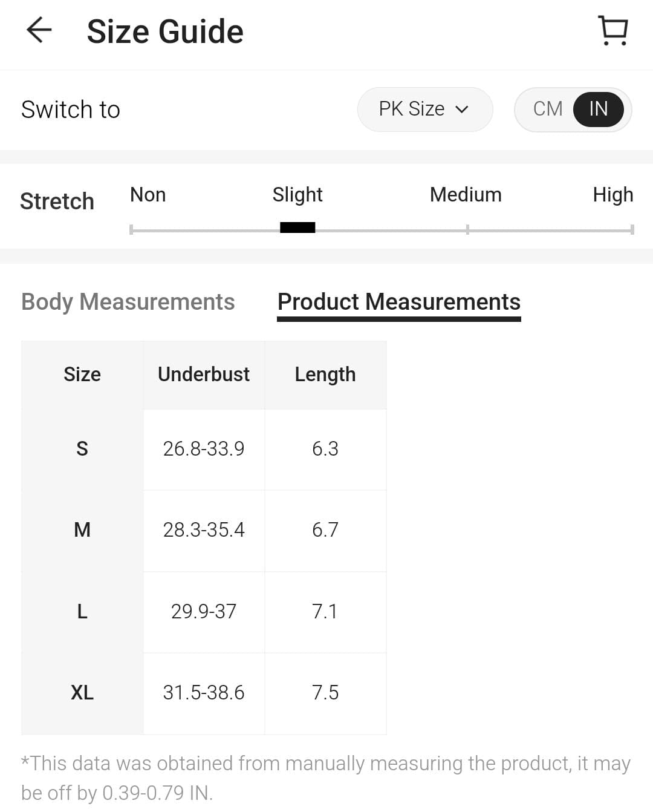This screenshot has height=812, width=653.
Task: Switch to Body Measurements tab
Action: (x=128, y=301)
